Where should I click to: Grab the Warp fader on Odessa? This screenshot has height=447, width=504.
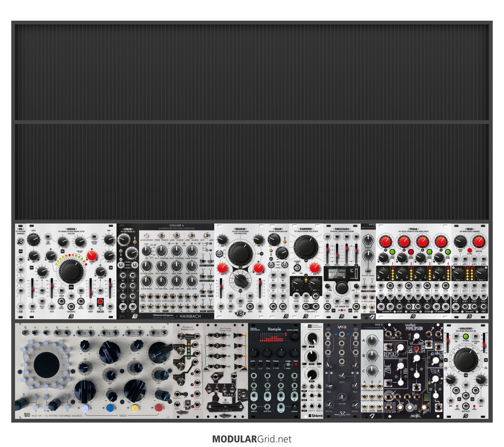pyautogui.click(x=110, y=288)
